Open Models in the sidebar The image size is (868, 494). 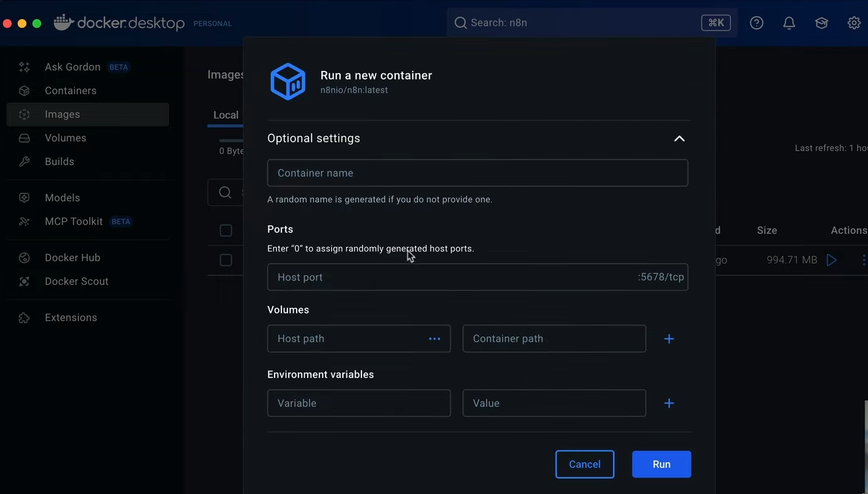tap(87, 198)
